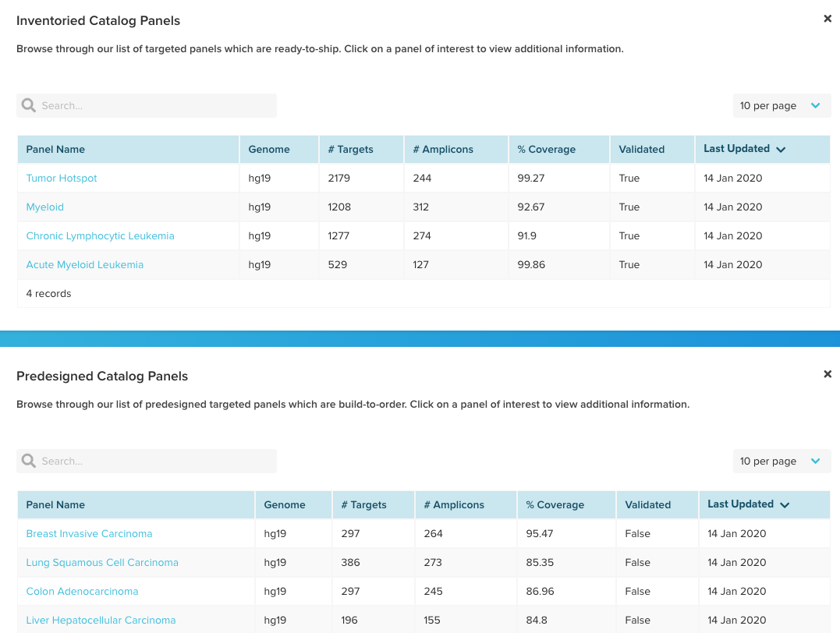Focus the Inventoried panels search field
The image size is (840, 633).
point(147,105)
